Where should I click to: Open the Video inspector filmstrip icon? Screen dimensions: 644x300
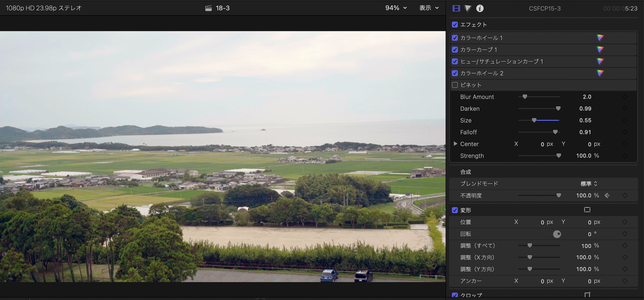click(456, 8)
